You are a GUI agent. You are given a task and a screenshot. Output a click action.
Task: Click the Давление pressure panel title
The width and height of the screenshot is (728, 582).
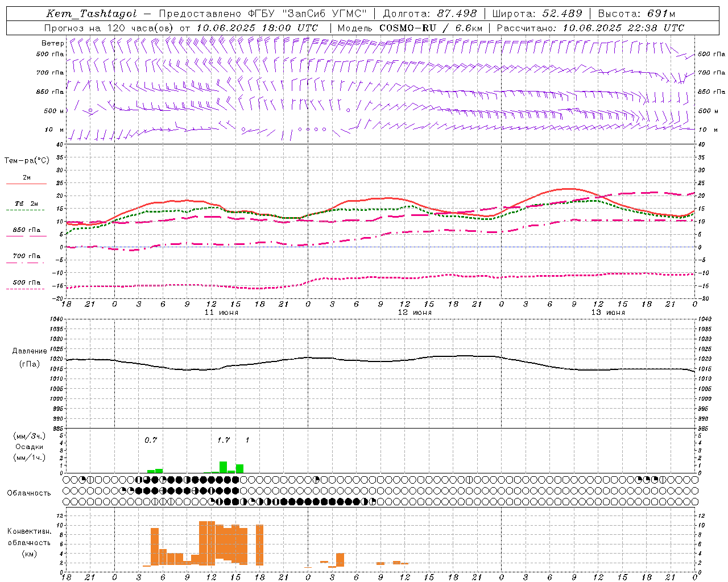pos(29,351)
